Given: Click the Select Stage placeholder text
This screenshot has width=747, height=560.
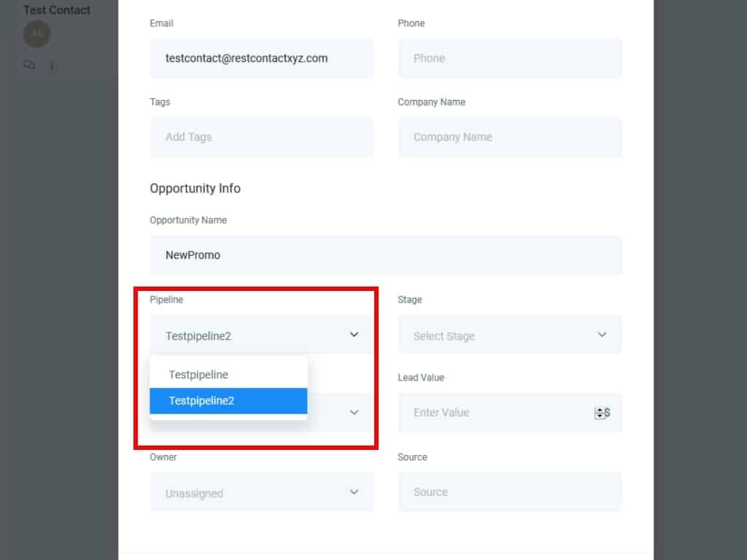Looking at the screenshot, I should [x=444, y=336].
